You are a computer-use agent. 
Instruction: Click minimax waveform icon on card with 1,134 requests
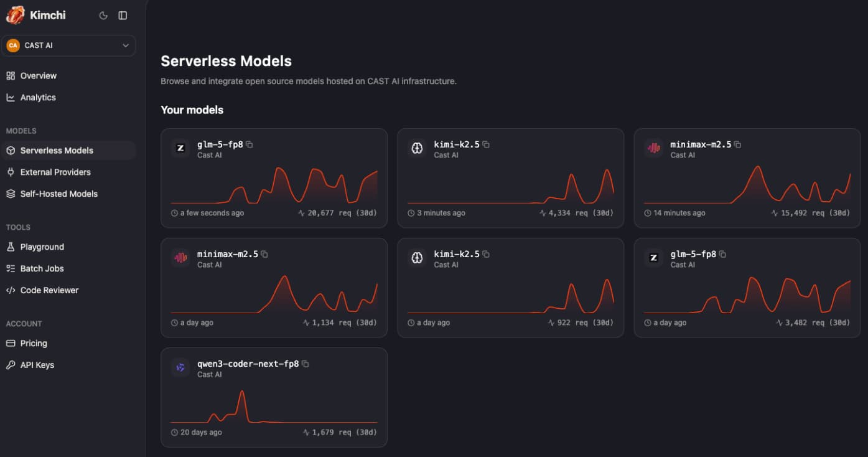[x=180, y=258]
